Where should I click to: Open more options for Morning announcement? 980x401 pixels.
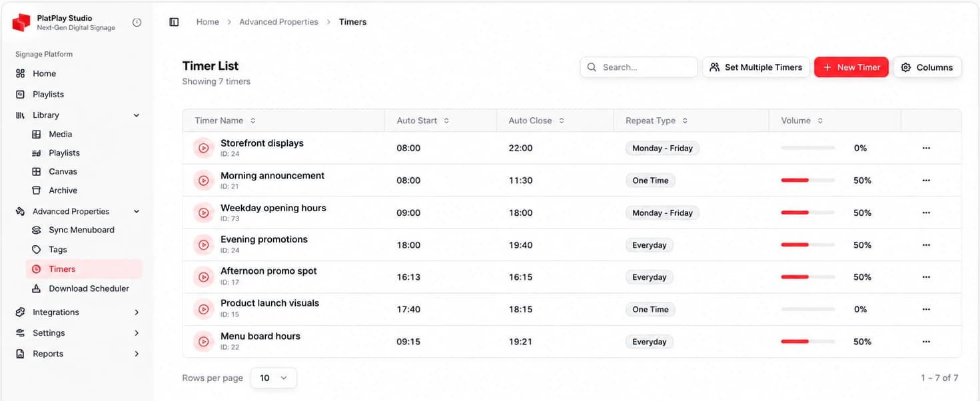926,180
